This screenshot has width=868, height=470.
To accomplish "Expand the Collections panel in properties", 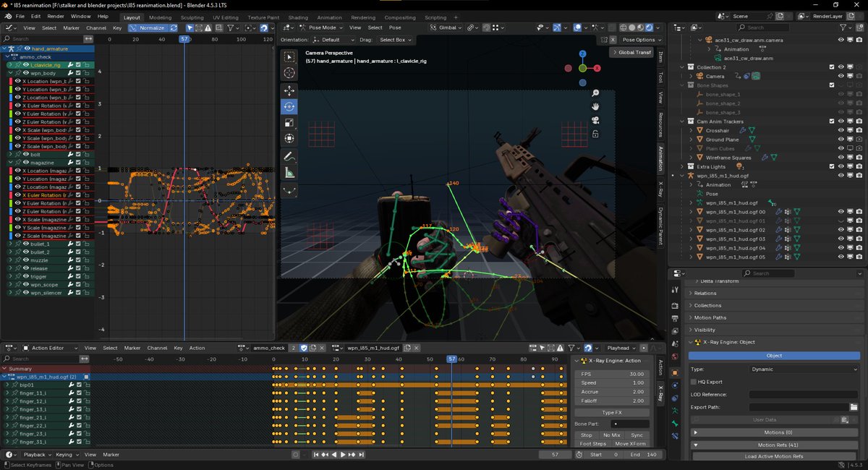I will 773,305.
